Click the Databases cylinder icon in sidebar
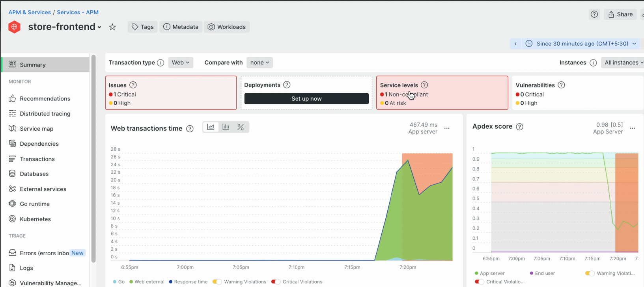644x287 pixels. 12,174
